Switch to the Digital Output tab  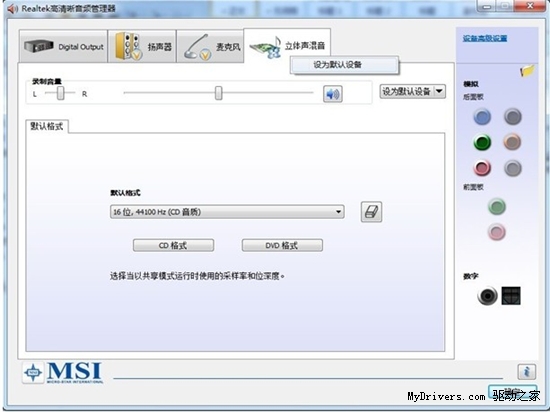tap(63, 46)
